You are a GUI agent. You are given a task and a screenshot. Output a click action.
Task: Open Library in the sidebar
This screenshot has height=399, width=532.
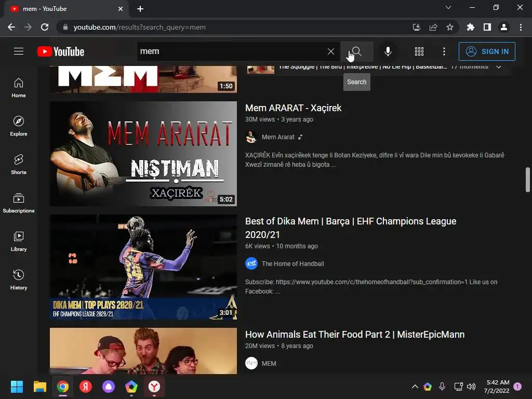tap(19, 241)
